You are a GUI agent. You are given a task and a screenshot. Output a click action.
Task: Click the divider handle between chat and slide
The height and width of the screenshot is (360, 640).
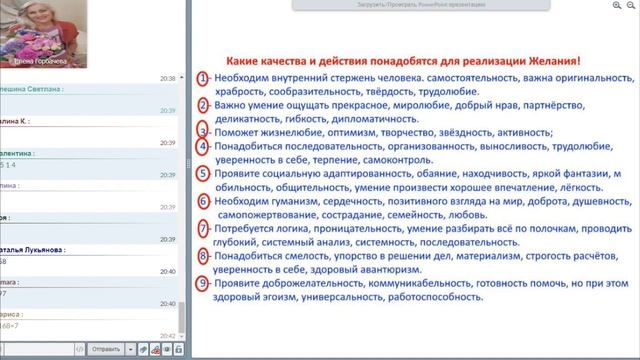[x=188, y=164]
